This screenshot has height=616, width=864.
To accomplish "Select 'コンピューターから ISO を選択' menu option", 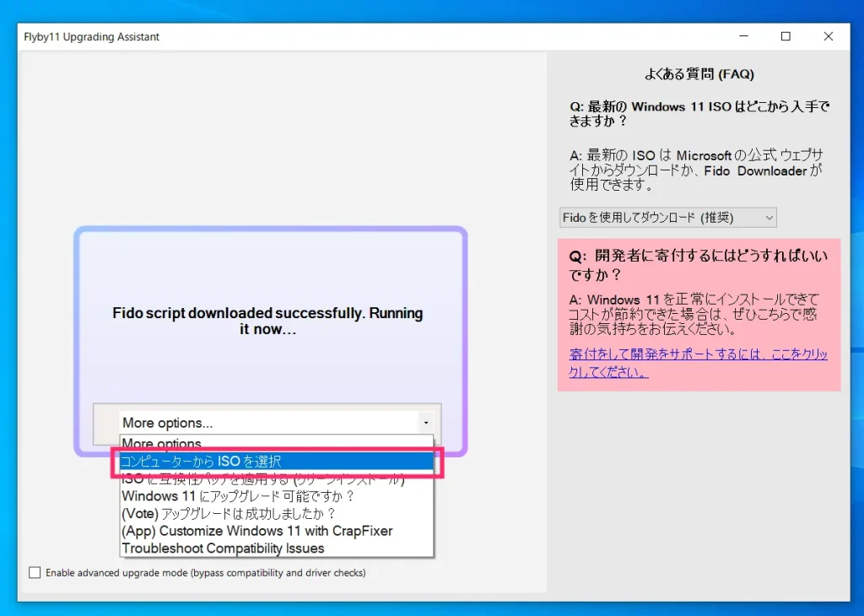I will click(x=277, y=461).
